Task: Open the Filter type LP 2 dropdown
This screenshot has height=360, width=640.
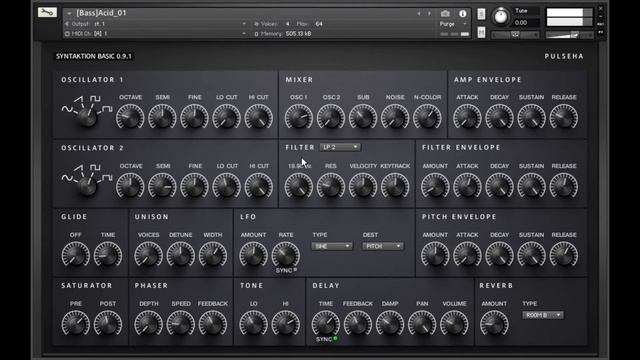Action: click(340, 147)
